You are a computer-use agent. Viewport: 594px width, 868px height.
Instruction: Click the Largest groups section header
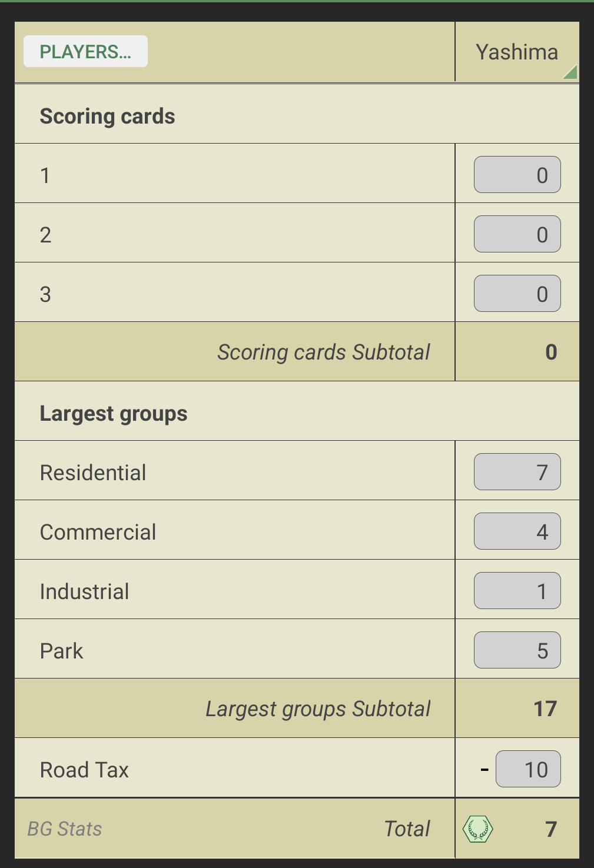113,413
